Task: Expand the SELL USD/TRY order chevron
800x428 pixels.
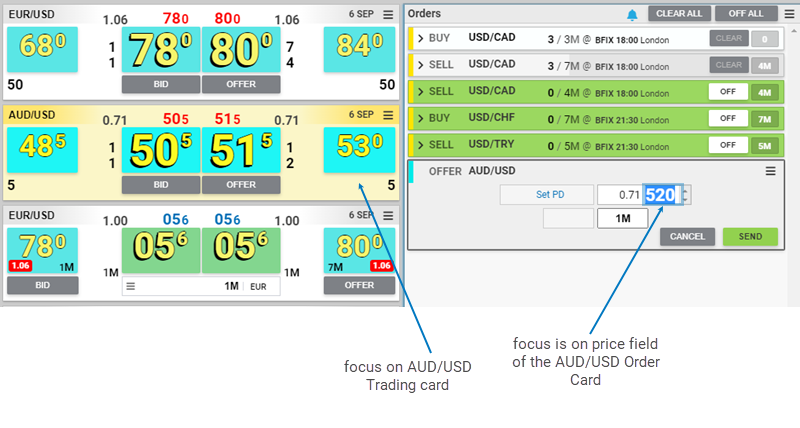Action: point(421,145)
